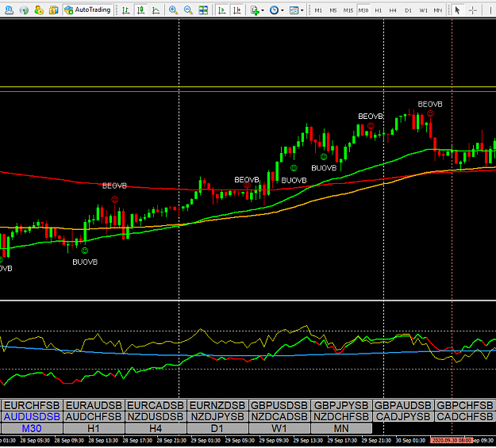
Task: Click the chart templates icon
Action: 294,10
